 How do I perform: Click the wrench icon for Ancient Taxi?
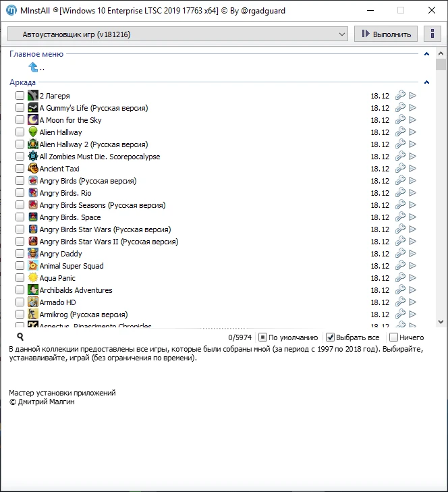point(400,169)
